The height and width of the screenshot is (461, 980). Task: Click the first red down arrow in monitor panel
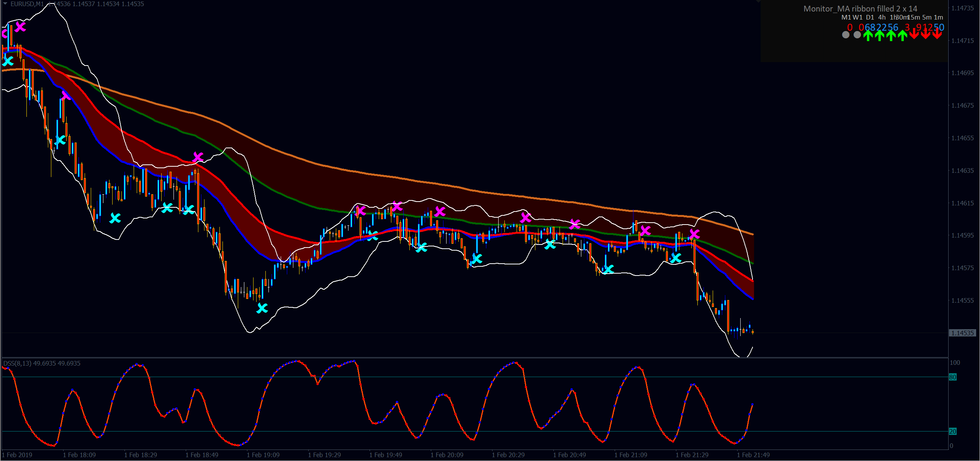pyautogui.click(x=914, y=34)
